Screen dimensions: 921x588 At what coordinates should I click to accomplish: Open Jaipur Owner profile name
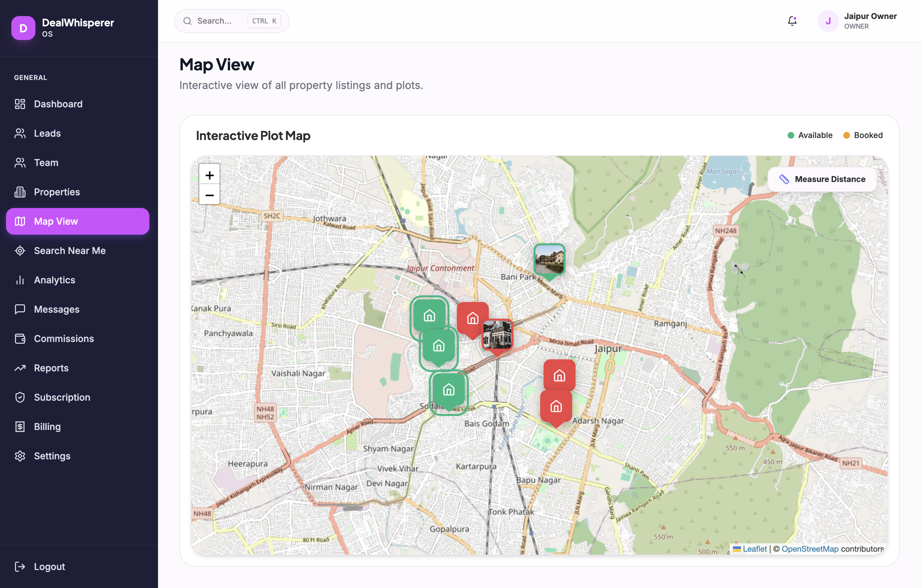[870, 16]
